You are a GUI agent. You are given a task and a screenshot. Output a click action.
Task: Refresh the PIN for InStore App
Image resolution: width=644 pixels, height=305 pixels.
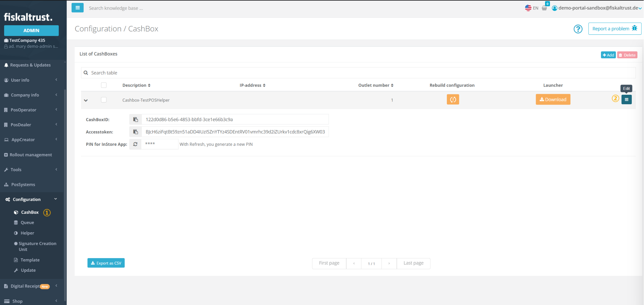click(x=135, y=144)
